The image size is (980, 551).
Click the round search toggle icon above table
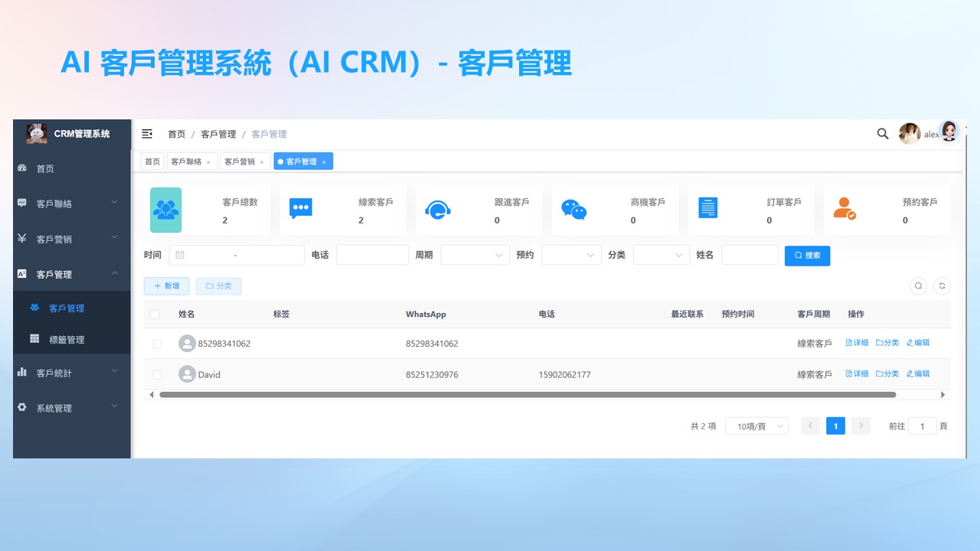[918, 286]
